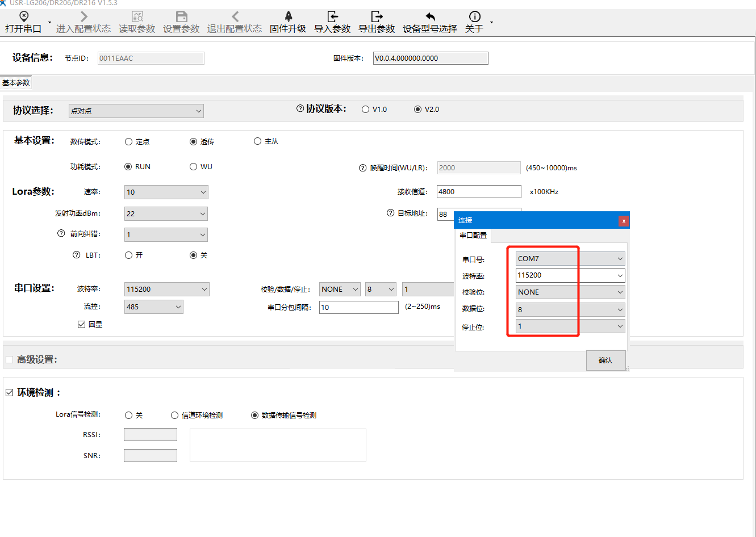
Task: Click the help icon next to 目标地址
Action: pyautogui.click(x=390, y=213)
